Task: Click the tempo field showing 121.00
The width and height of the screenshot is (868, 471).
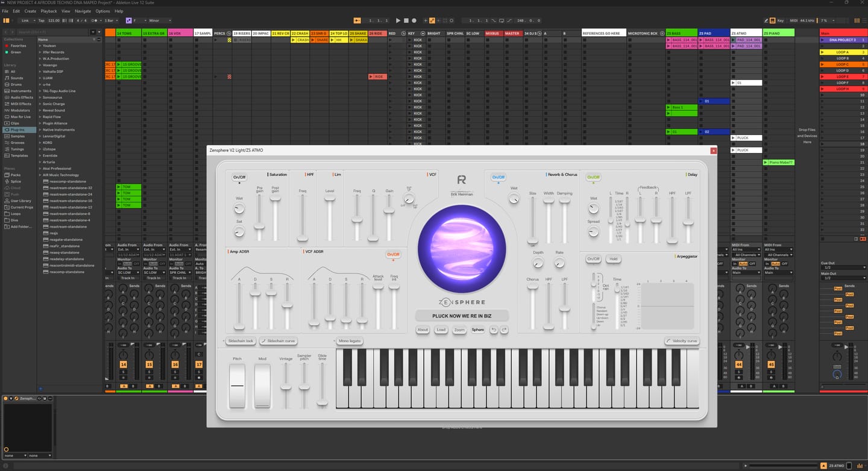Action: tap(54, 20)
